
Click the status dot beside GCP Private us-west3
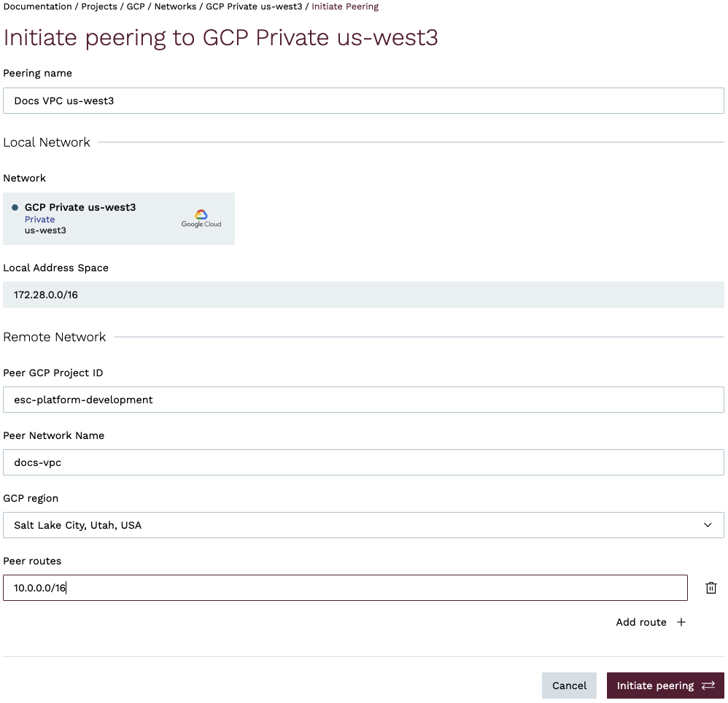pos(15,206)
